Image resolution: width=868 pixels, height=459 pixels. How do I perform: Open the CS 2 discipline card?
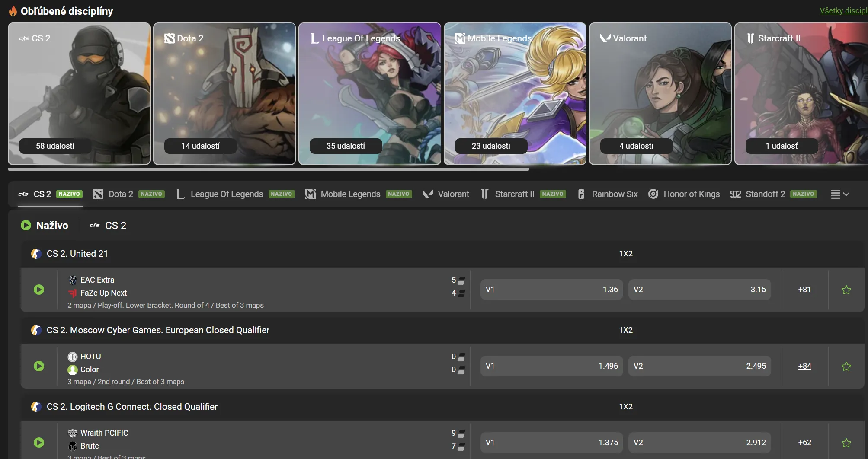coord(79,94)
